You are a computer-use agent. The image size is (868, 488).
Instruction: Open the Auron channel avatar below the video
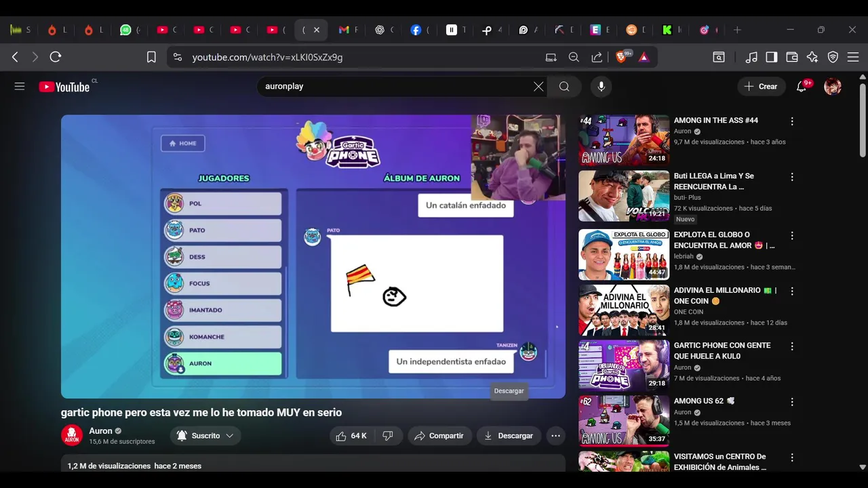pos(72,435)
